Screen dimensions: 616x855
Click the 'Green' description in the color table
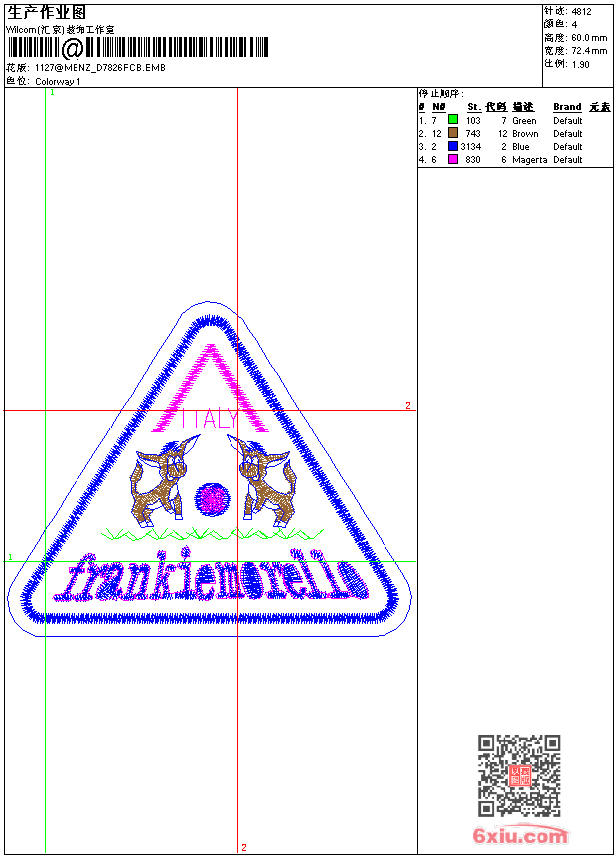coord(524,121)
